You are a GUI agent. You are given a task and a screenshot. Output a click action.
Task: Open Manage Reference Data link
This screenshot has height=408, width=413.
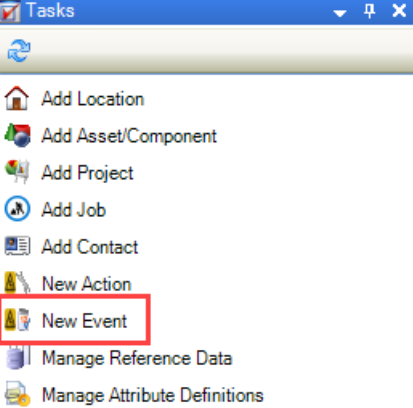coord(137,358)
